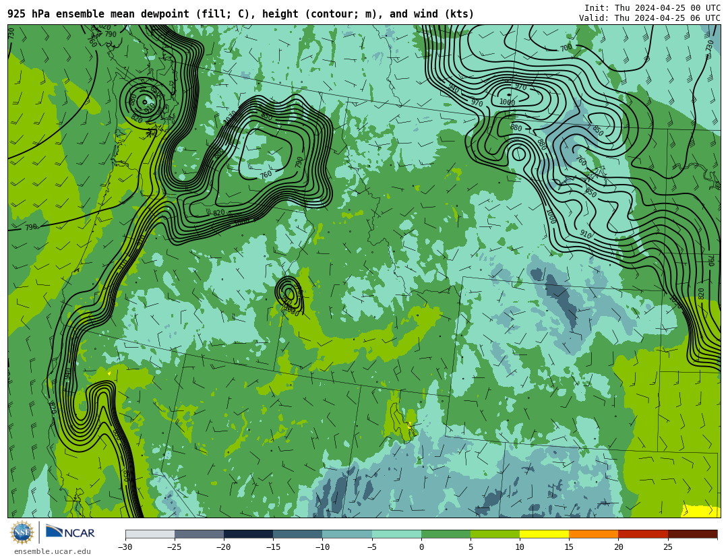Pick the light gray -30 to -25 colorbar swatch

pyautogui.click(x=150, y=534)
